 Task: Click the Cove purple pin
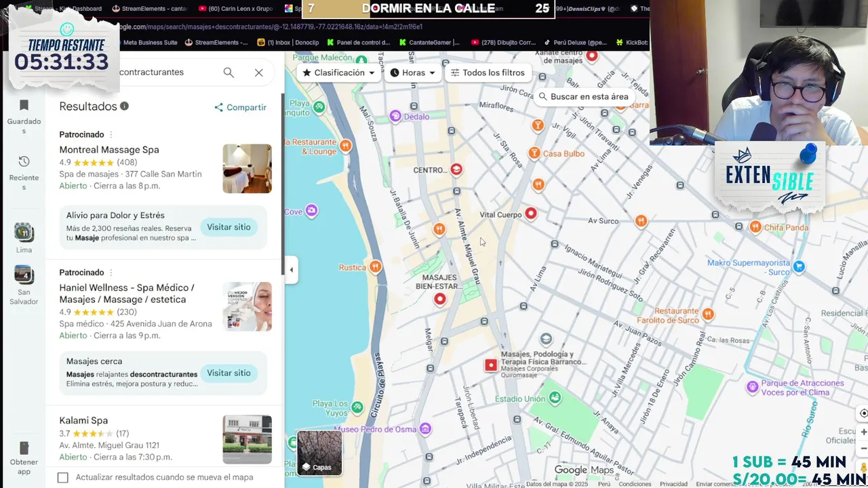pyautogui.click(x=311, y=211)
